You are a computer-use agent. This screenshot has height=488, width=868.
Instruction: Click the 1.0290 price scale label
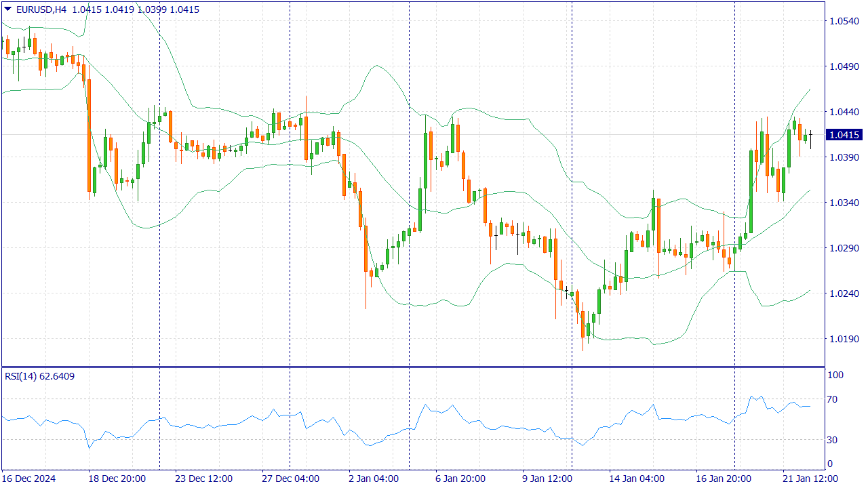click(x=844, y=248)
